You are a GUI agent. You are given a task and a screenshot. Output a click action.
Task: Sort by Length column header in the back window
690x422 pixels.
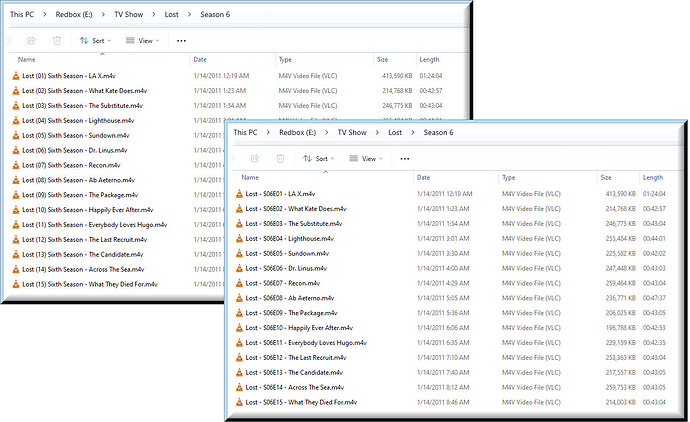point(429,59)
